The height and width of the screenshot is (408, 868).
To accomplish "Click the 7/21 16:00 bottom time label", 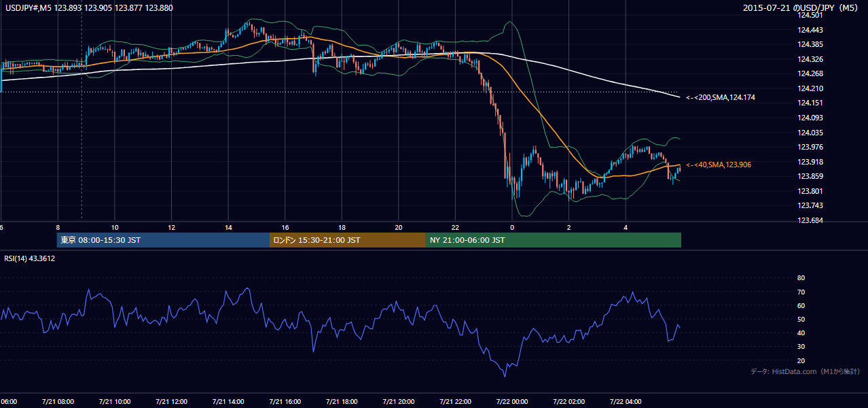I will tap(285, 402).
